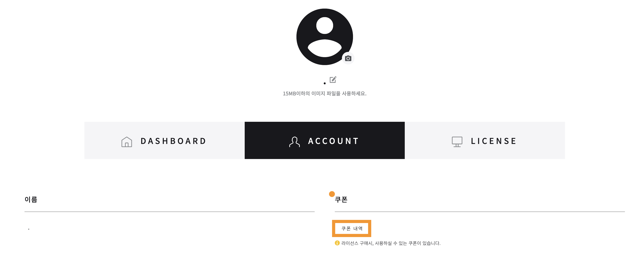Click the 쿠폰 section heading
The image size is (644, 254).
coord(341,199)
